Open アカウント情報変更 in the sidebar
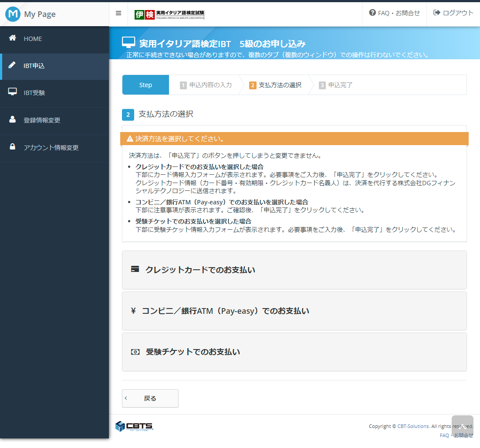 [54, 148]
